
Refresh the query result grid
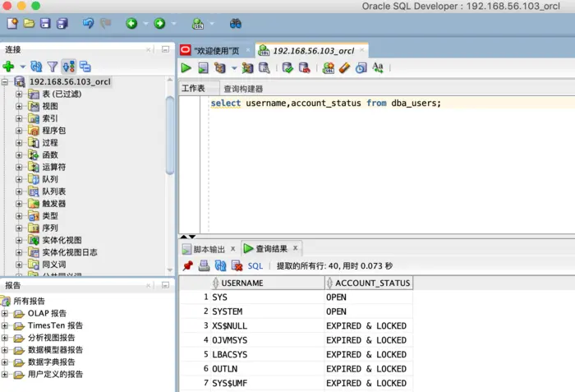click(x=220, y=265)
